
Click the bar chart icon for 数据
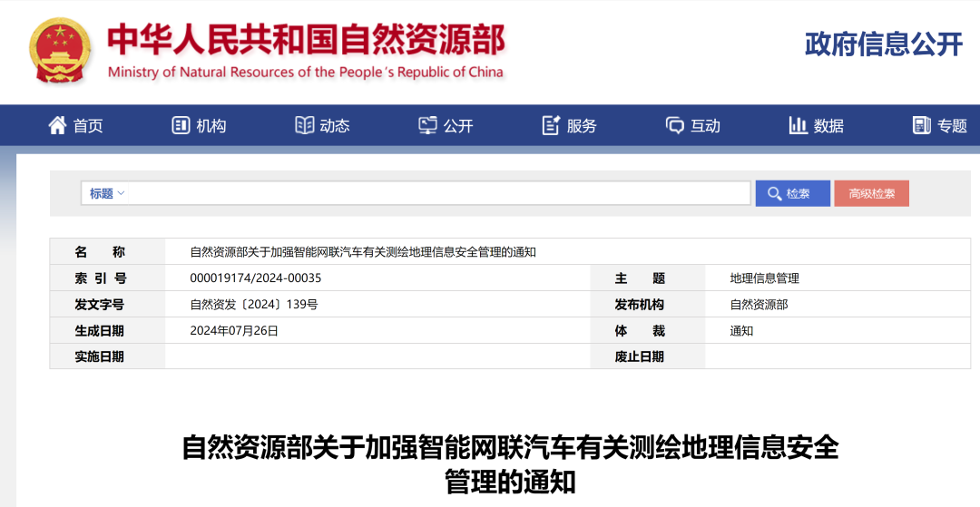pyautogui.click(x=799, y=125)
